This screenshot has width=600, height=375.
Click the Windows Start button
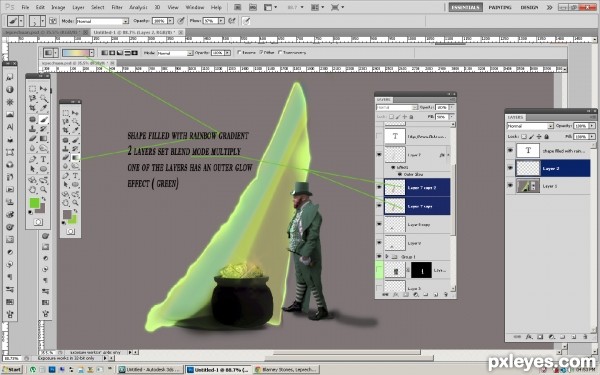coord(12,370)
